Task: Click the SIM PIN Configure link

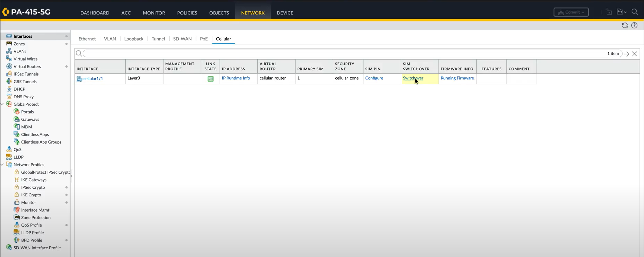Action: click(x=374, y=78)
